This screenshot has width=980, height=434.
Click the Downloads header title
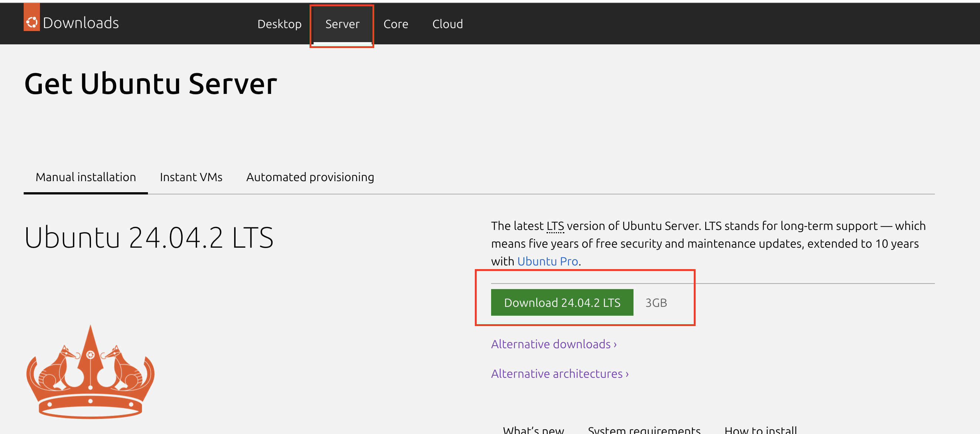(81, 23)
